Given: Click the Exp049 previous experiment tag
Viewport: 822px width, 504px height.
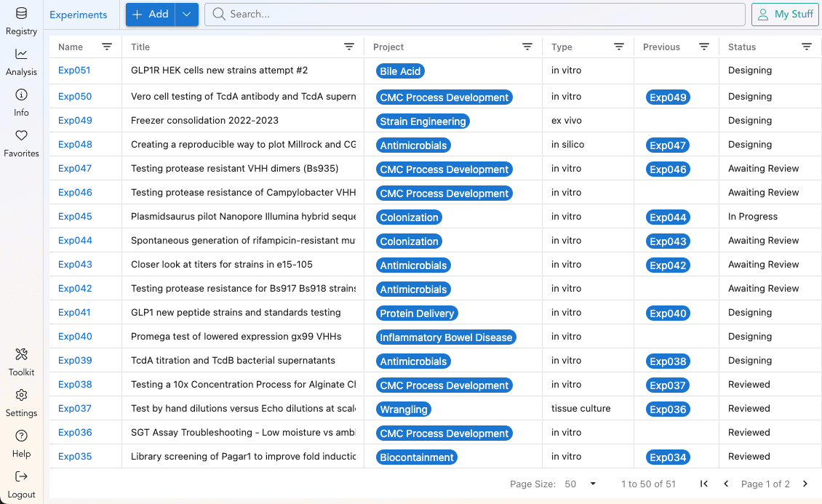Looking at the screenshot, I should [x=668, y=97].
